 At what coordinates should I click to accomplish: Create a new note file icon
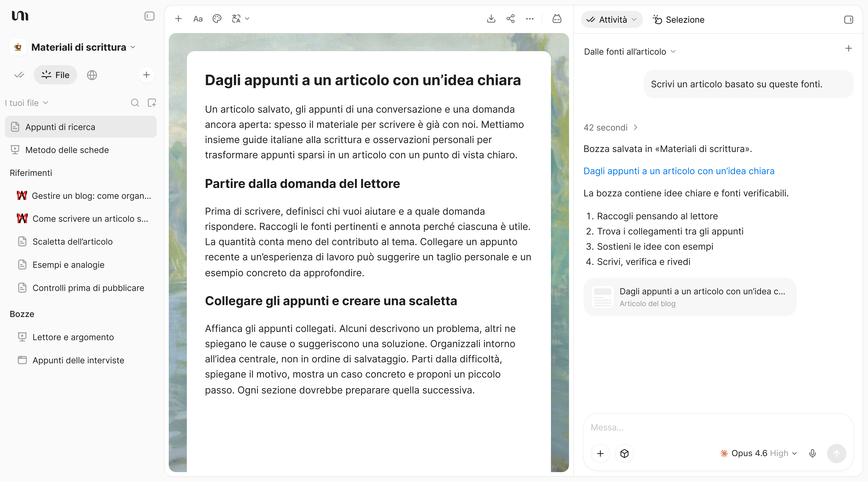(152, 103)
